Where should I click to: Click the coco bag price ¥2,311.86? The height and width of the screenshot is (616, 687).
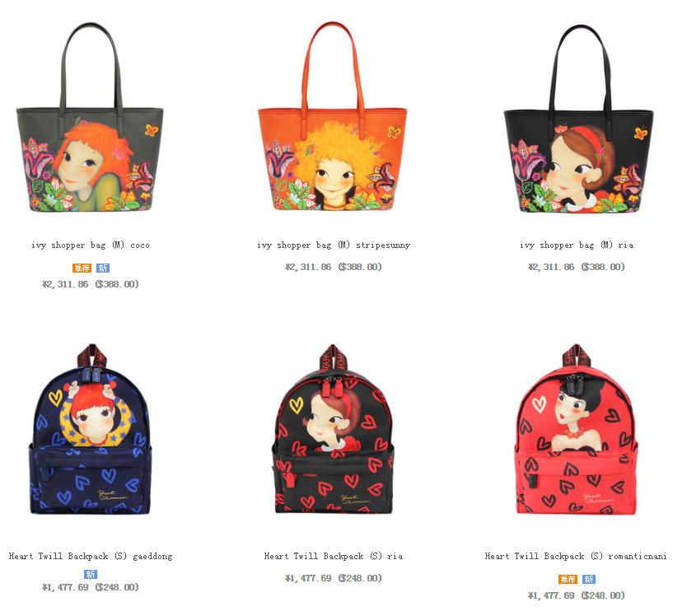(x=65, y=284)
